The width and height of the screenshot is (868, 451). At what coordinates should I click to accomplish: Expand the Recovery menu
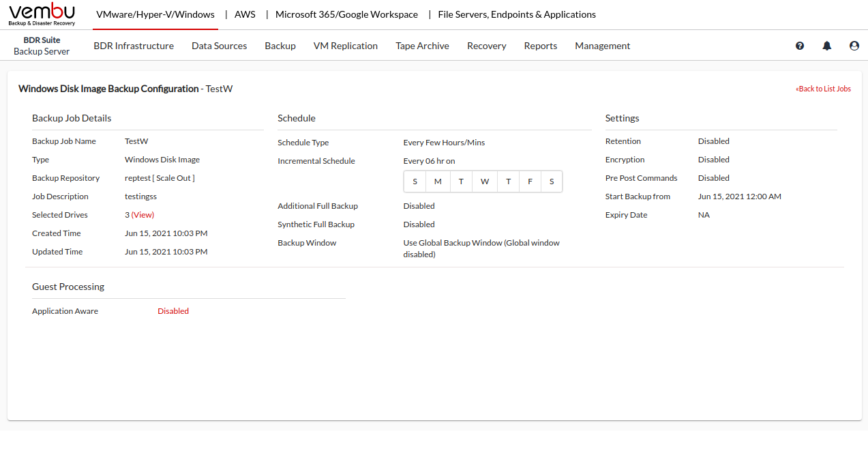486,46
